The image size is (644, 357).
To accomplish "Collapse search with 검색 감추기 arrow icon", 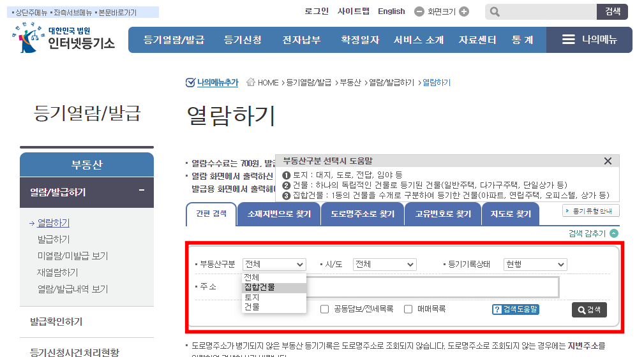I will click(614, 233).
